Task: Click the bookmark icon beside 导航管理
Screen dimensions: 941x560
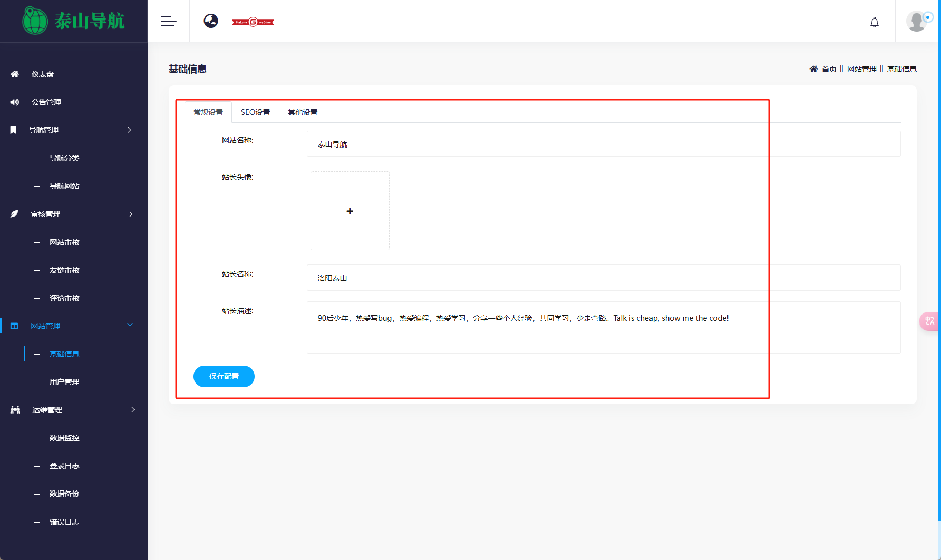Action: 14,130
